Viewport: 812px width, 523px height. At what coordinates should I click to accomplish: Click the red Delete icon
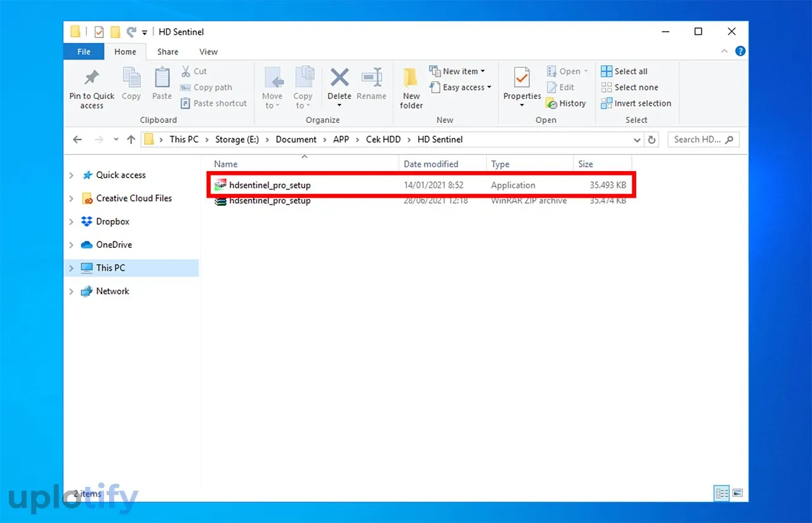(339, 79)
